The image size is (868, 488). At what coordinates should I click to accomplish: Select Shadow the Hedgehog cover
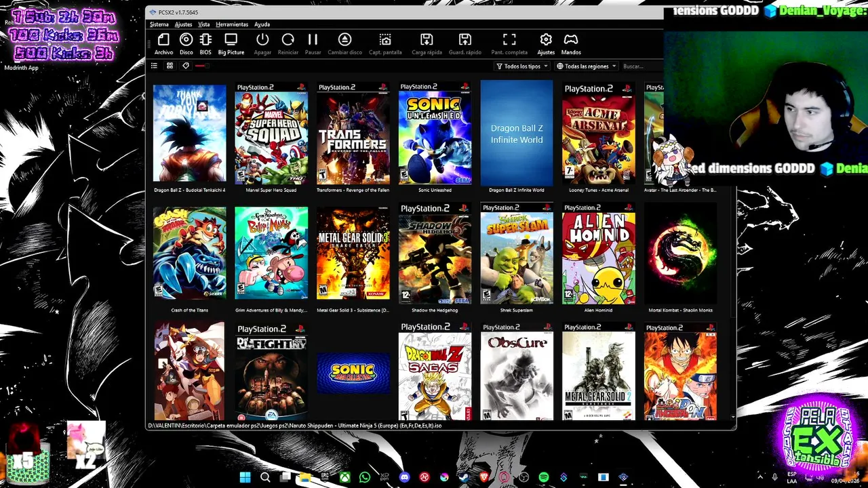coord(435,253)
